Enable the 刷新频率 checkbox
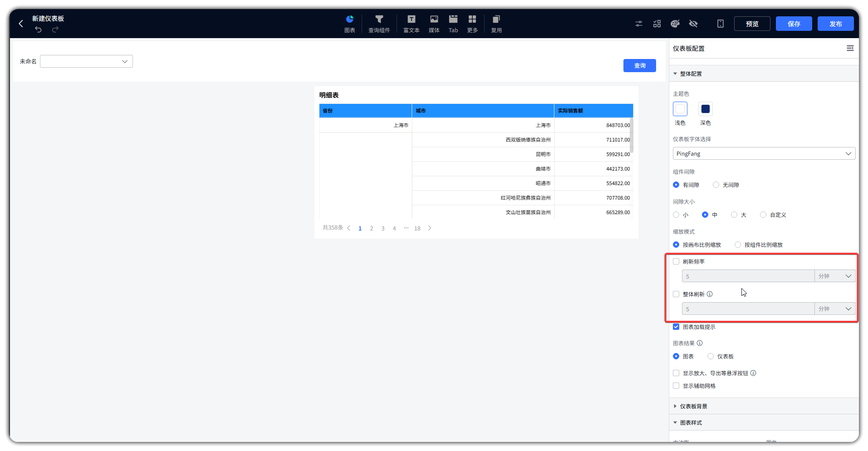The width and height of the screenshot is (868, 451). pos(676,261)
